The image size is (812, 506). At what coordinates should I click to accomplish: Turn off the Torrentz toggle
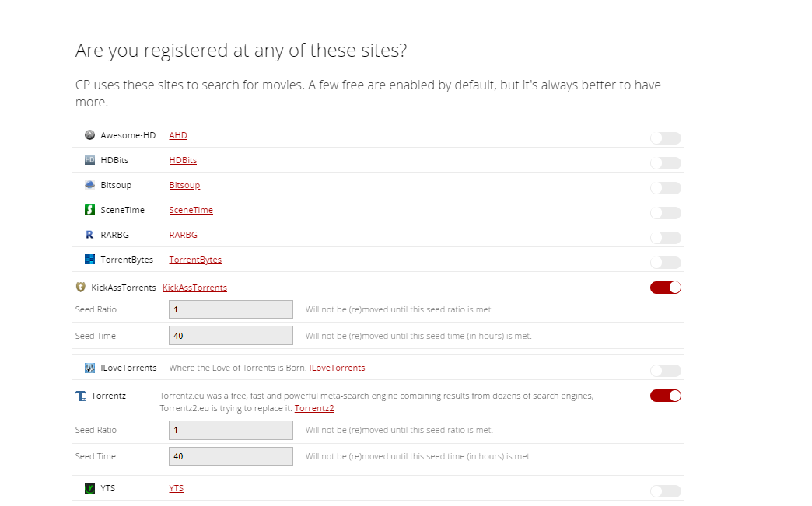click(x=665, y=396)
